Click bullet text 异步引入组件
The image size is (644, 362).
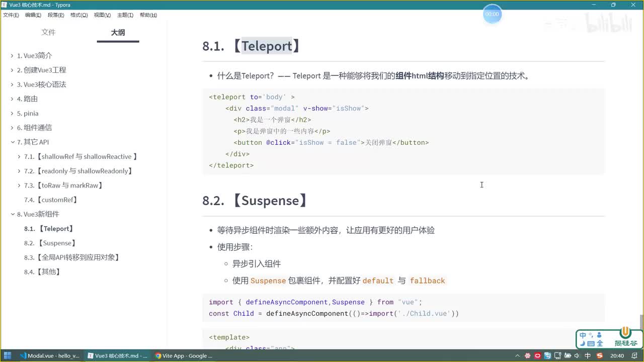pos(257,263)
